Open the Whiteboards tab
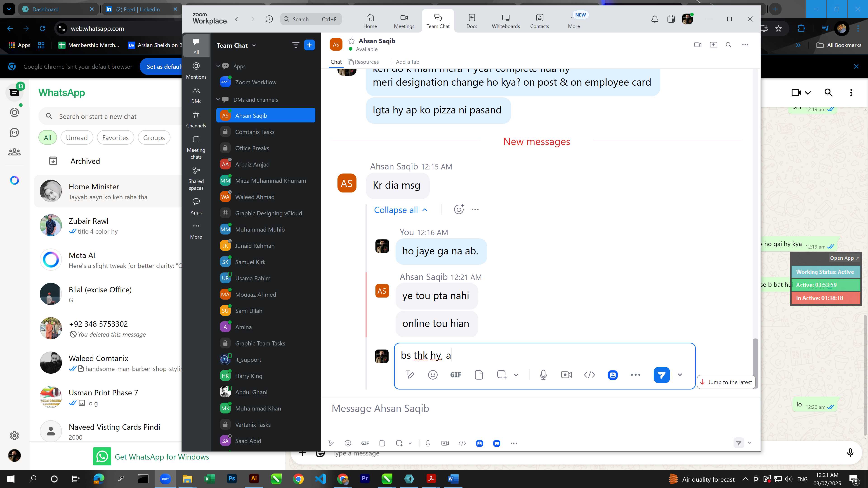 pos(505,21)
